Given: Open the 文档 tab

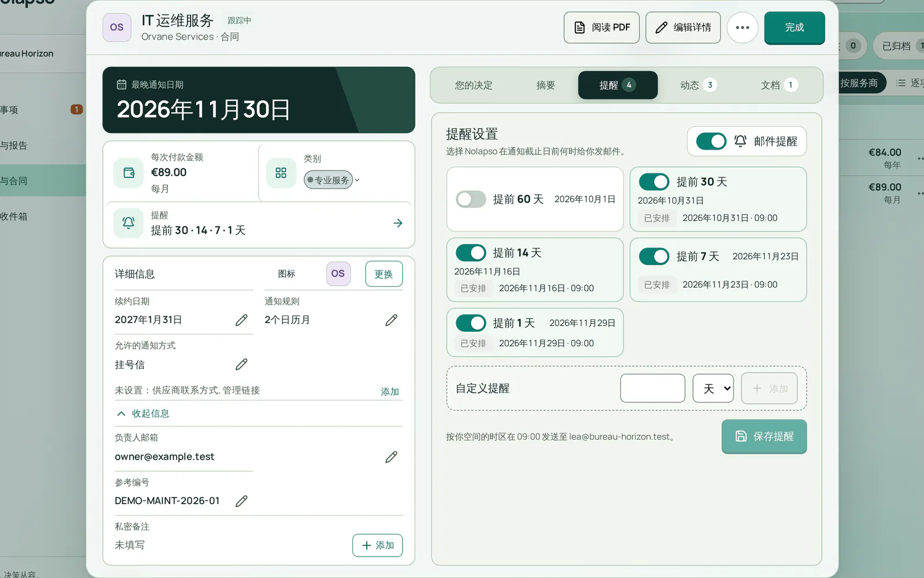Looking at the screenshot, I should 778,85.
